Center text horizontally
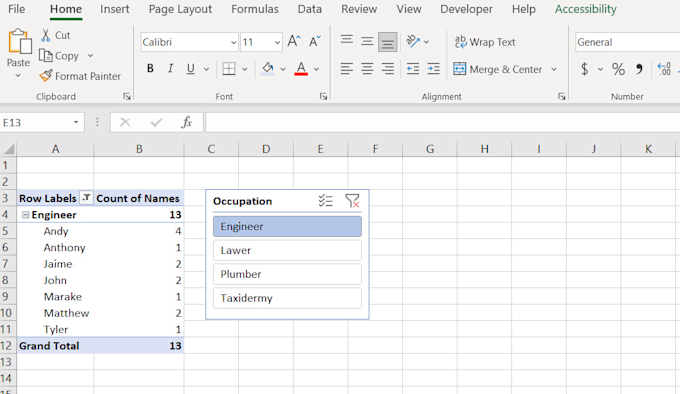The width and height of the screenshot is (680, 394). pyautogui.click(x=367, y=68)
